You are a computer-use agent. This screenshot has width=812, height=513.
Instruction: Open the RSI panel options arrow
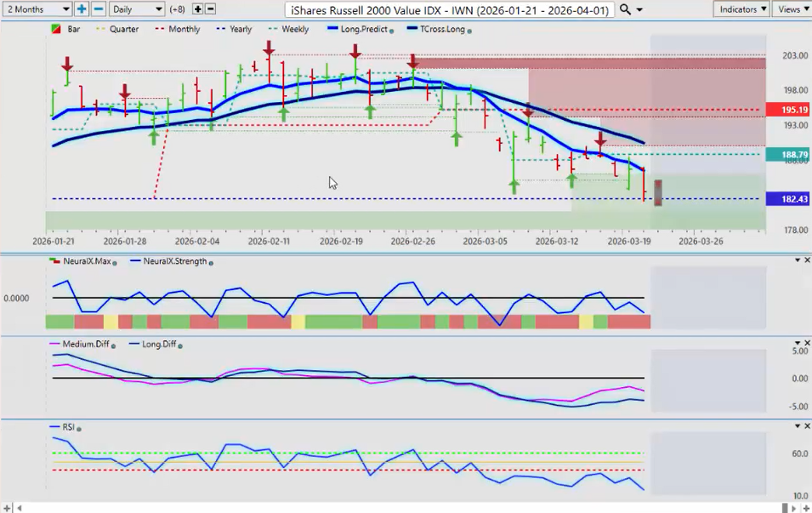pos(798,426)
